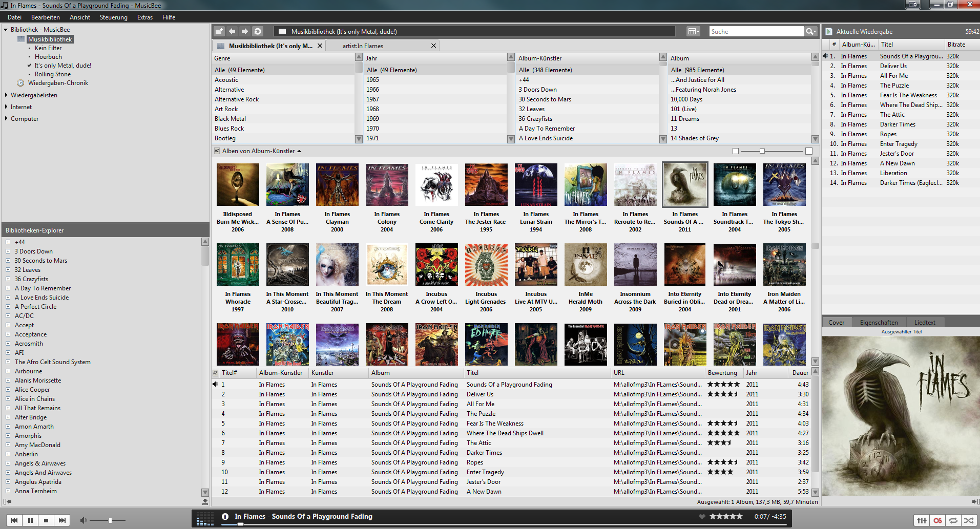
Task: Select the Hoerbuch filter
Action: (48, 57)
